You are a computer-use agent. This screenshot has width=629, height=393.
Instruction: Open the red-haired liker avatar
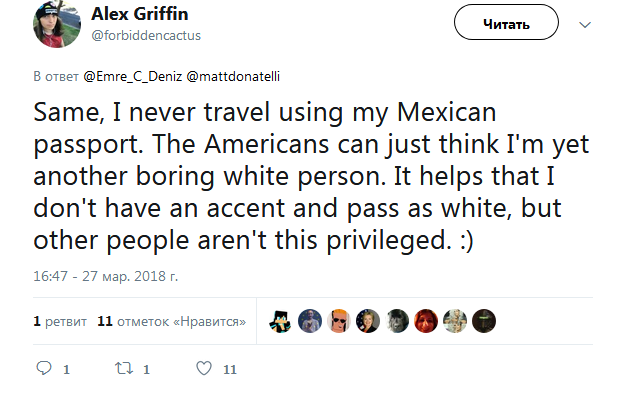click(426, 321)
